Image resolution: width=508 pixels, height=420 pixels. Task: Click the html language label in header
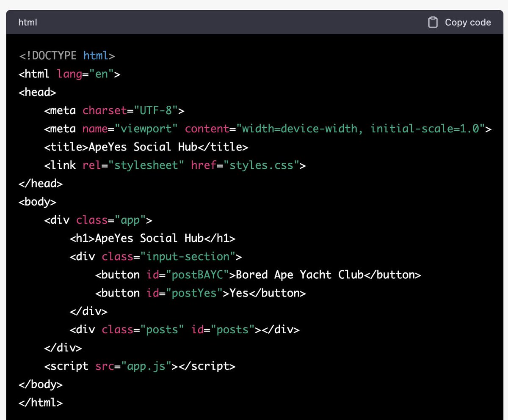(28, 22)
